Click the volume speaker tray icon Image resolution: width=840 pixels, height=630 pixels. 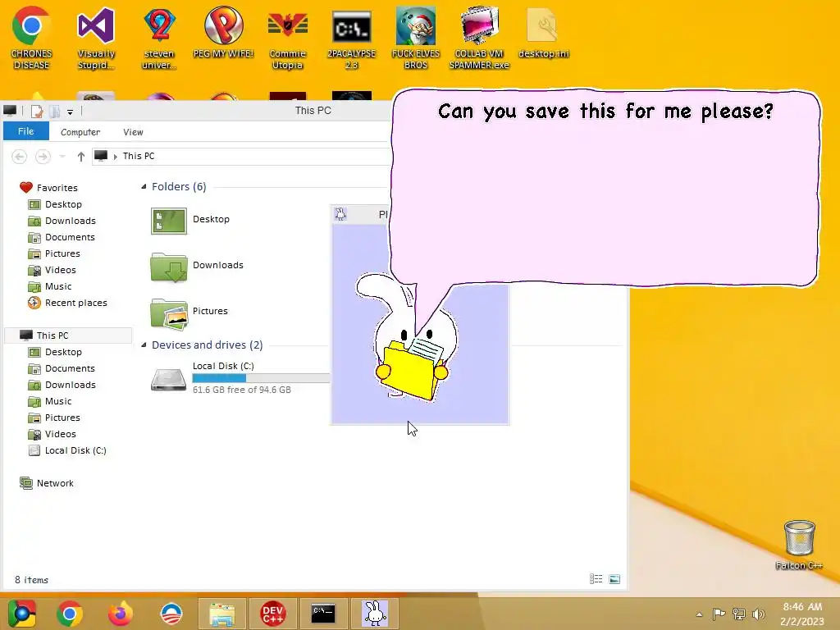(758, 614)
